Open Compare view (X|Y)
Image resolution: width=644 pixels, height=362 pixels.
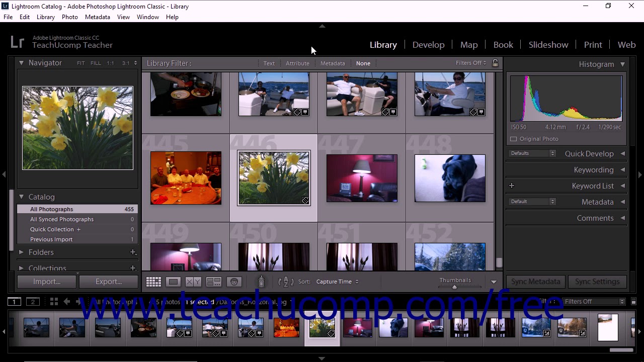coord(193,282)
